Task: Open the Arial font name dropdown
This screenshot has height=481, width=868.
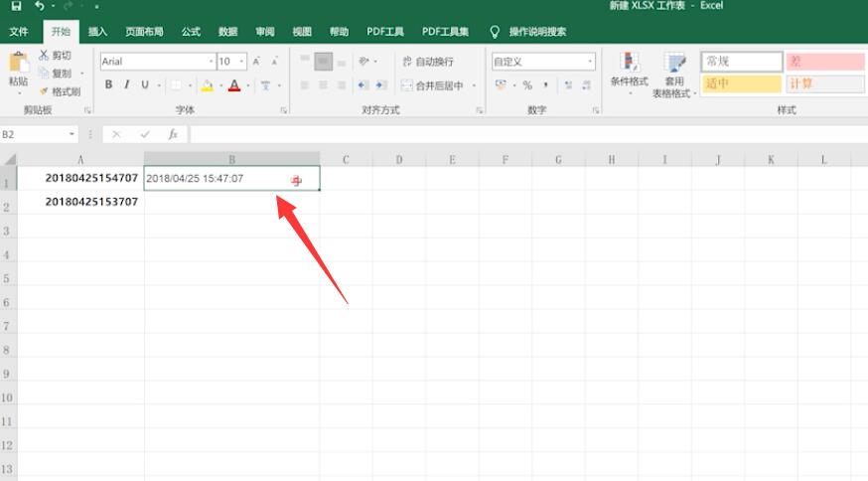Action: [x=211, y=62]
